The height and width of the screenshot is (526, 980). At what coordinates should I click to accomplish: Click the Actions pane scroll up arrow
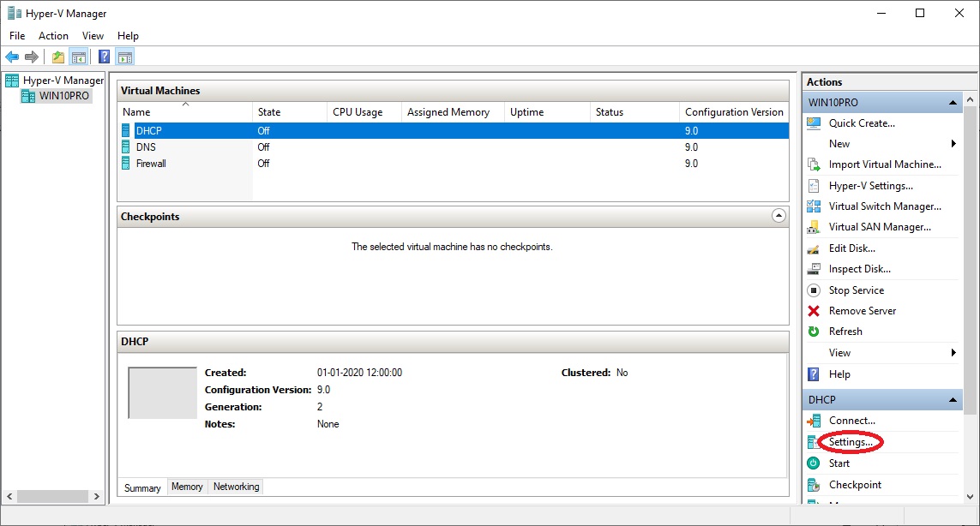pos(970,99)
